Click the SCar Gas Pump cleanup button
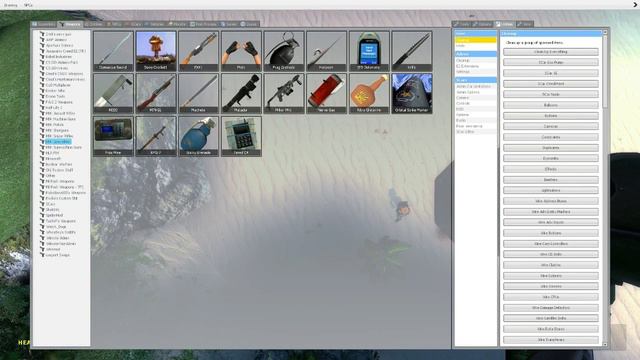The height and width of the screenshot is (360, 640). coord(551,62)
